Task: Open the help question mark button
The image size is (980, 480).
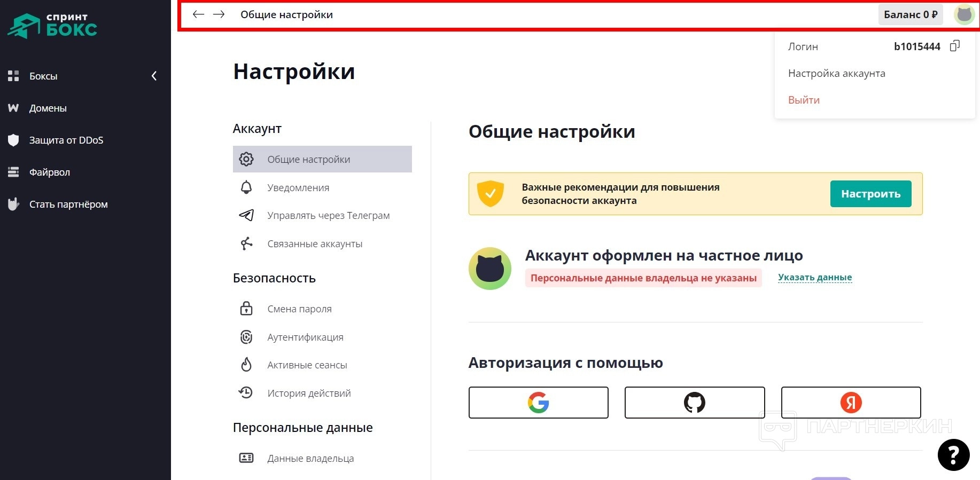Action: click(x=953, y=455)
